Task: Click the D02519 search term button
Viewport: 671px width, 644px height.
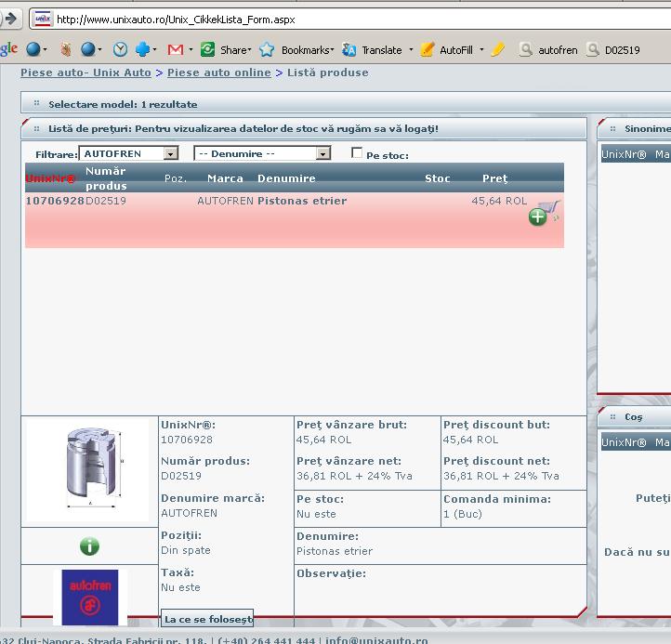Action: 612,49
